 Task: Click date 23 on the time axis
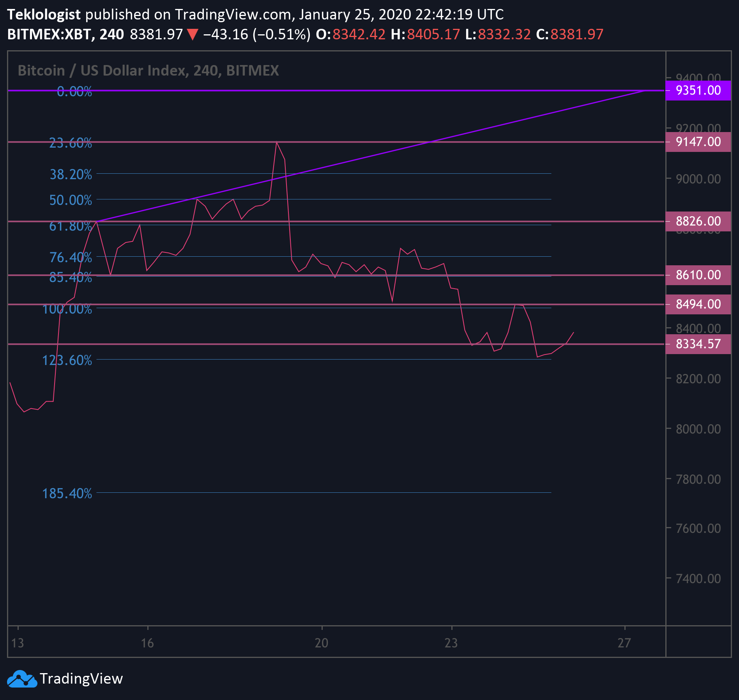(451, 643)
